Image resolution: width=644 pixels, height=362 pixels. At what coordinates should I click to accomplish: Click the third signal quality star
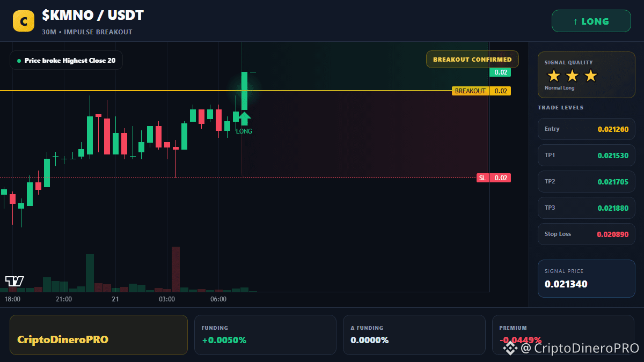point(590,76)
